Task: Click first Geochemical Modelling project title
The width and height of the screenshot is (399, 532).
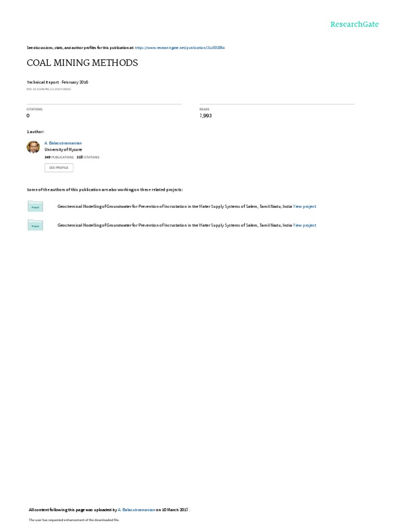Action: (175, 206)
